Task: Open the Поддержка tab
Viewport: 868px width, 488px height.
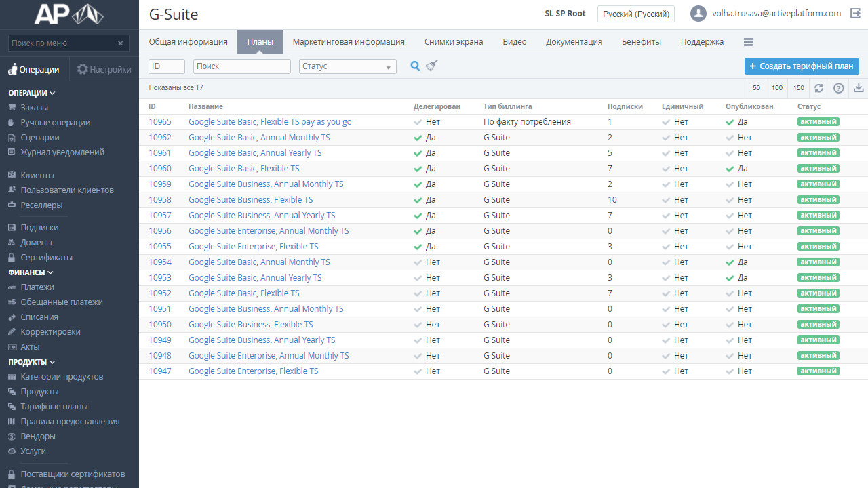Action: point(703,42)
